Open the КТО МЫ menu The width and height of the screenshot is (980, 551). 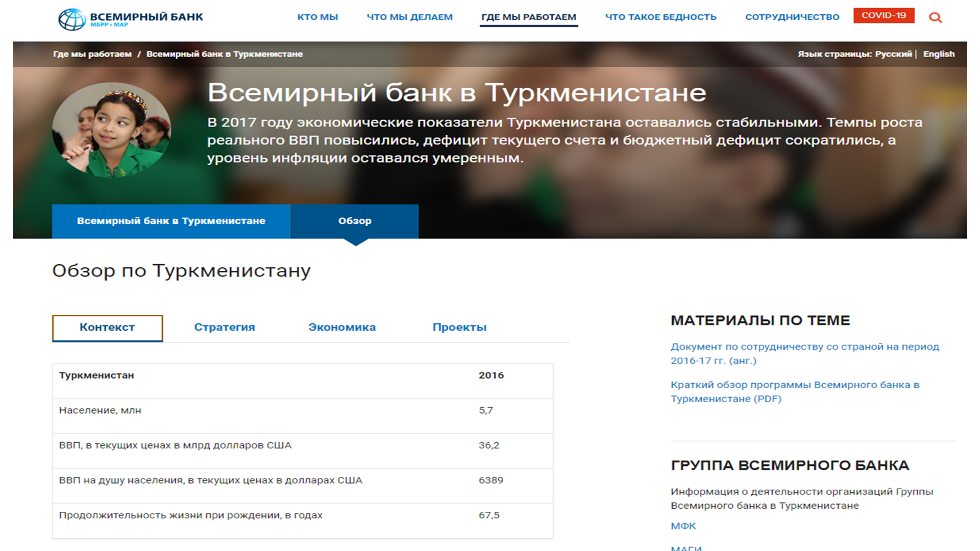[x=317, y=17]
